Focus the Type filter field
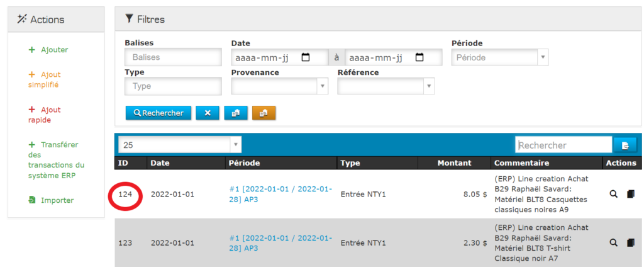This screenshot has width=644, height=267. pos(173,86)
